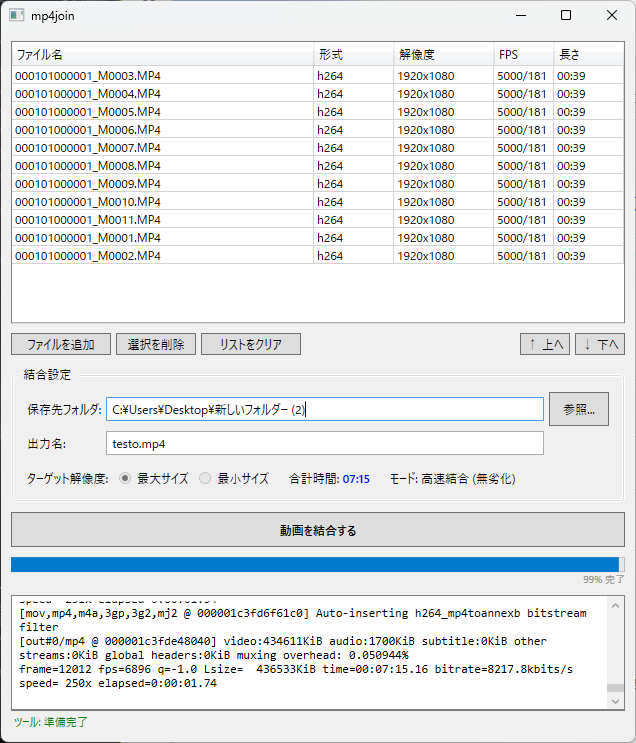Clear the list with リストをクリア
636x743 pixels.
click(x=250, y=344)
